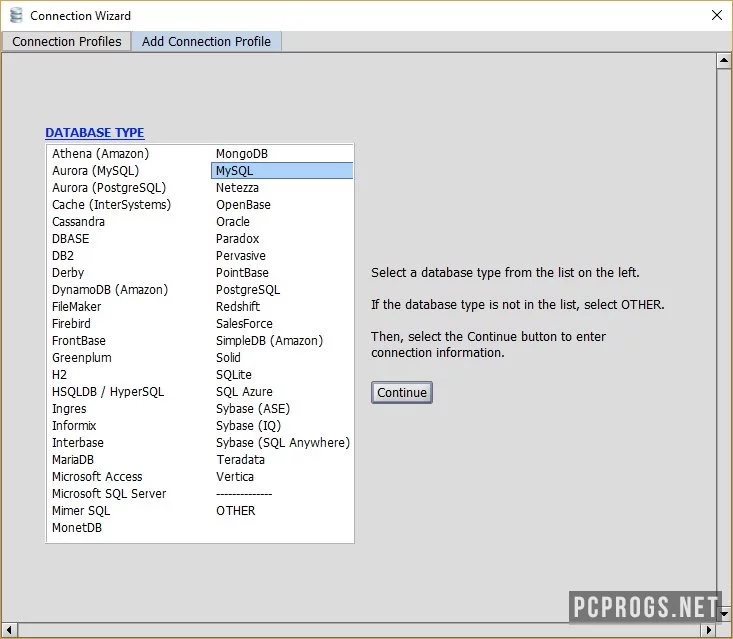The image size is (733, 639).
Task: Click the horizontal scrollbar left arrow
Action: 9,630
